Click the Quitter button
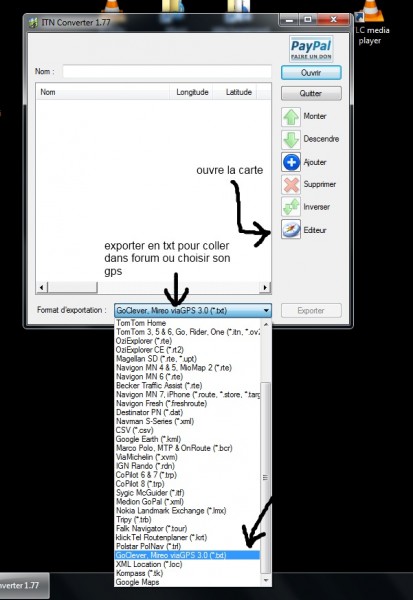Viewport: 413px width, 600px height. [x=311, y=93]
